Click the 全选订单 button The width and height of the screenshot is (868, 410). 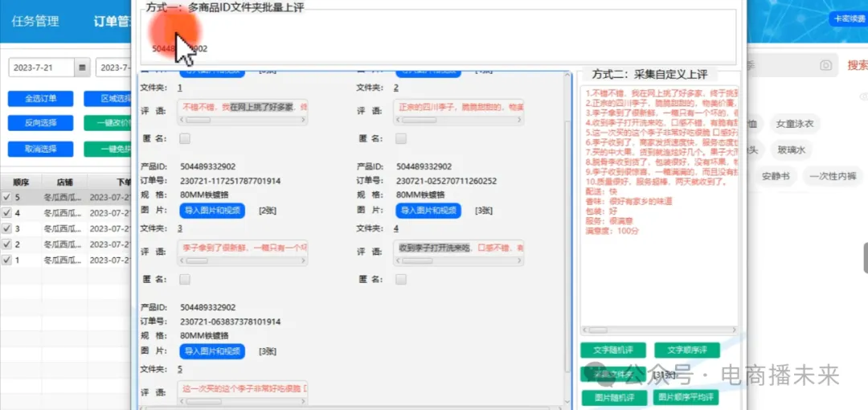click(40, 99)
